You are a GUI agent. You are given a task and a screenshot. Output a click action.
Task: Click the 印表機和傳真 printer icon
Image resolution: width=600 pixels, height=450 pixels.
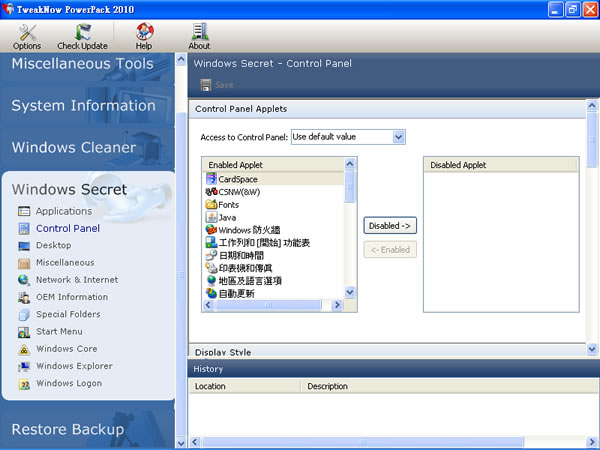pos(211,267)
